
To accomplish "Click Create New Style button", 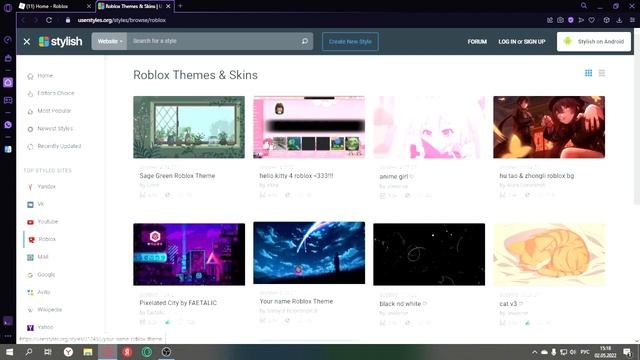I will pyautogui.click(x=350, y=42).
